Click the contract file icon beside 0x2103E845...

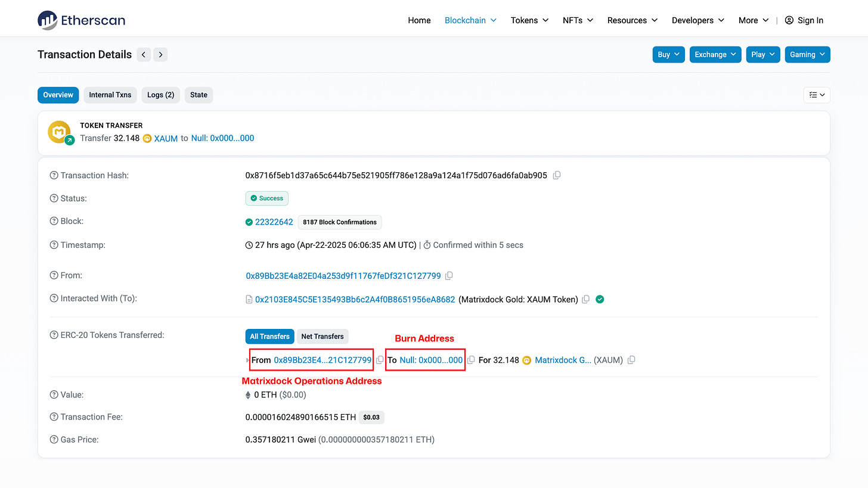click(249, 300)
